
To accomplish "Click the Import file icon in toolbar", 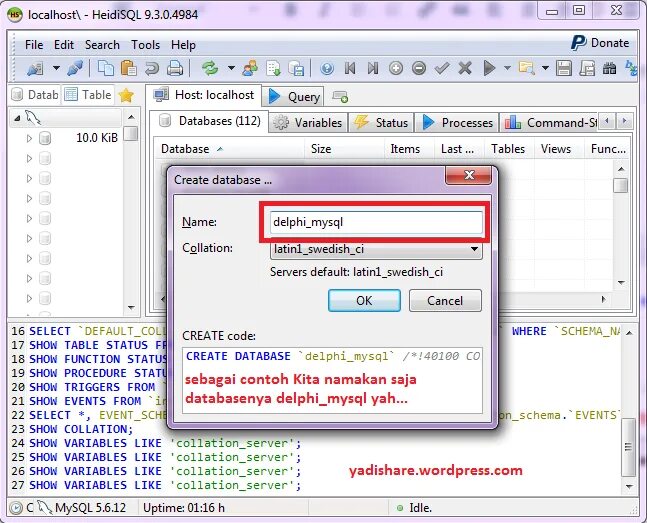I will (x=273, y=68).
